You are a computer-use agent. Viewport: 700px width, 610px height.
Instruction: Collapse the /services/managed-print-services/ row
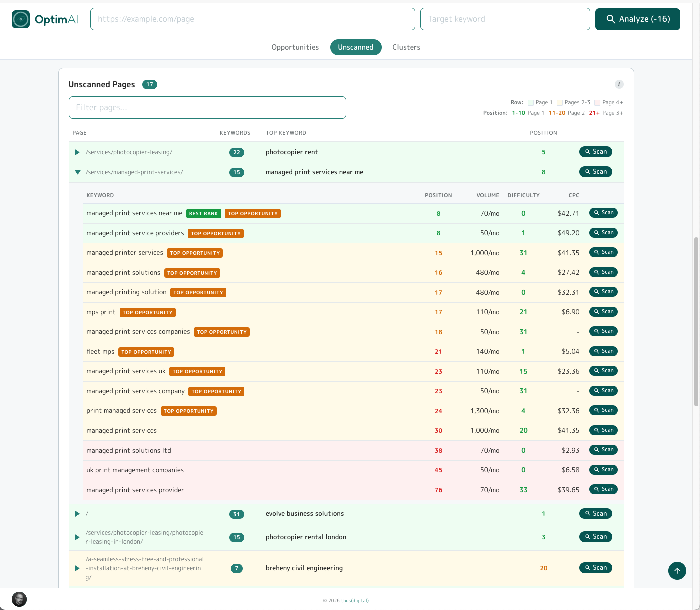click(x=77, y=172)
